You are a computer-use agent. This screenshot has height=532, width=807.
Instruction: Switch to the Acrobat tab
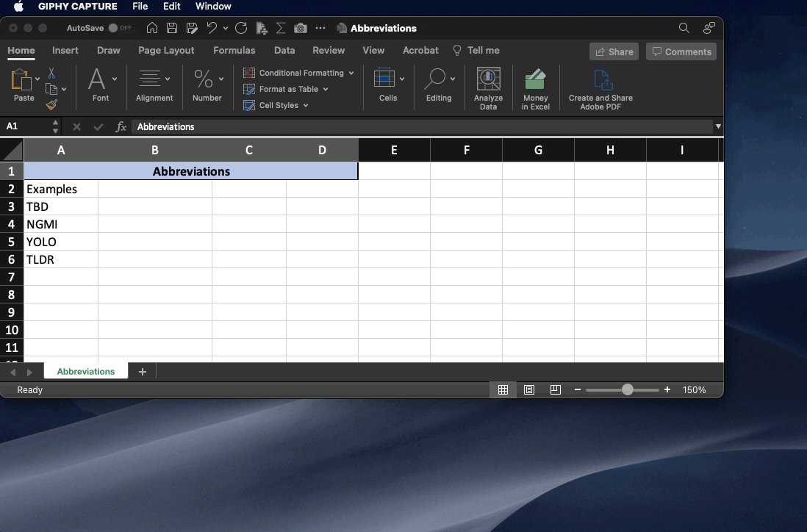[x=420, y=51]
